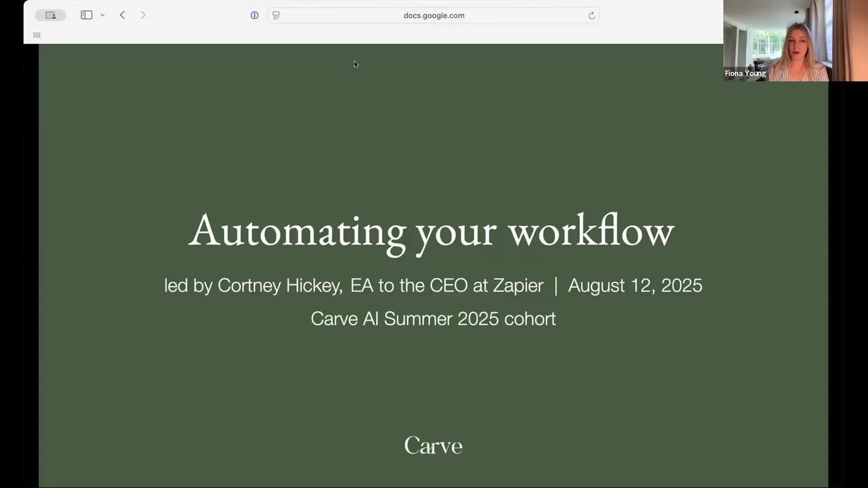Click the 'August 12, 2025' date text
This screenshot has height=488, width=868.
(x=635, y=286)
